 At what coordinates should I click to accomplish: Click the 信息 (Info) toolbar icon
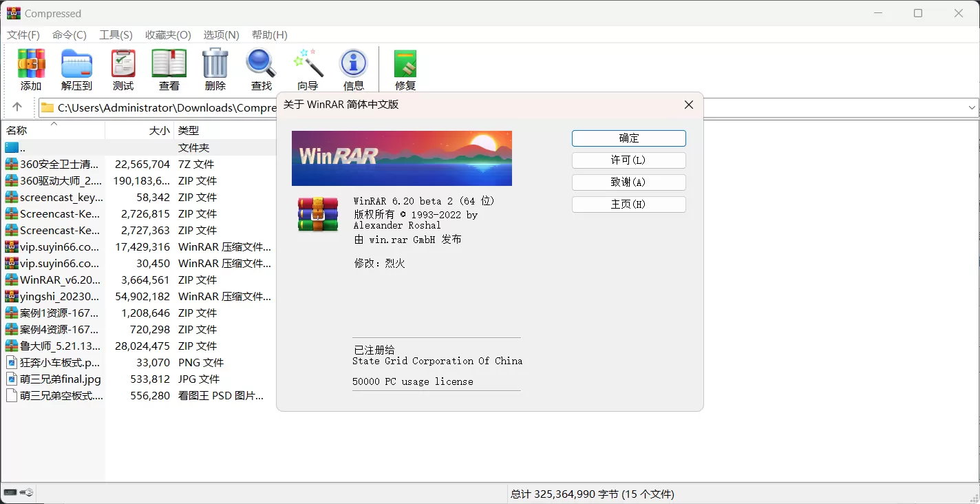(354, 69)
